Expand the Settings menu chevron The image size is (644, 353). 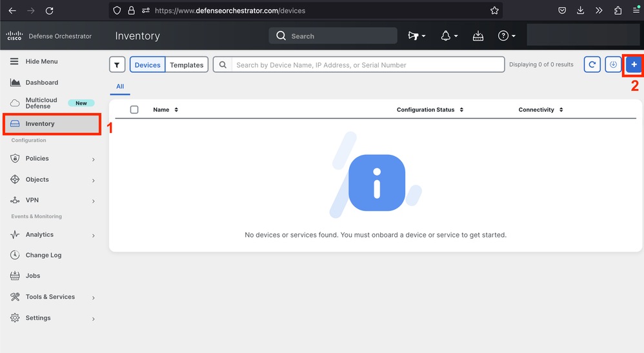(93, 319)
